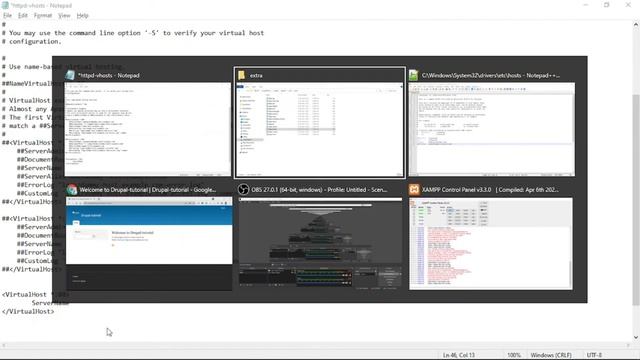This screenshot has width=640, height=360.
Task: Open the File menu in Notepad
Action: coord(7,16)
